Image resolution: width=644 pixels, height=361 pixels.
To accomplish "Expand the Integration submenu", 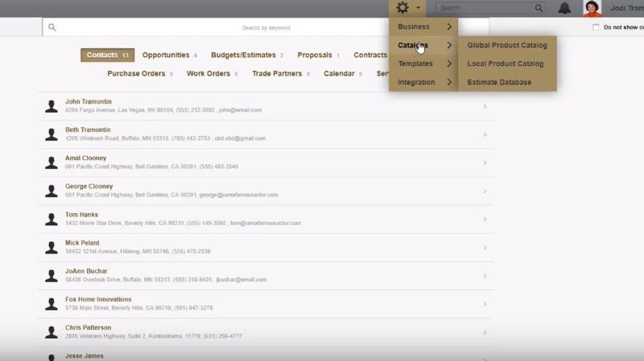I will [x=423, y=82].
